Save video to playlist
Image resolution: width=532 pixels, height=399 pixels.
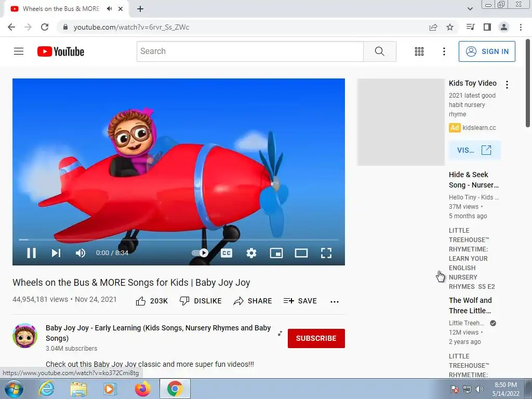tap(300, 301)
